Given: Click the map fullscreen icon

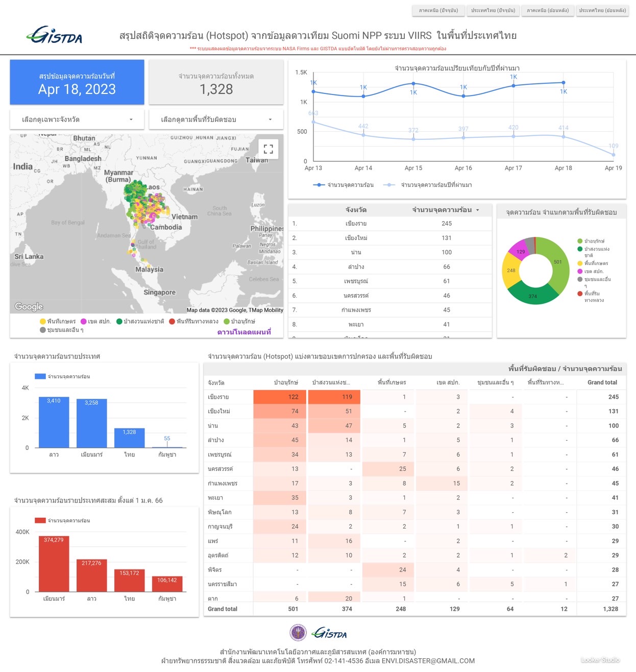Looking at the screenshot, I should [x=268, y=149].
